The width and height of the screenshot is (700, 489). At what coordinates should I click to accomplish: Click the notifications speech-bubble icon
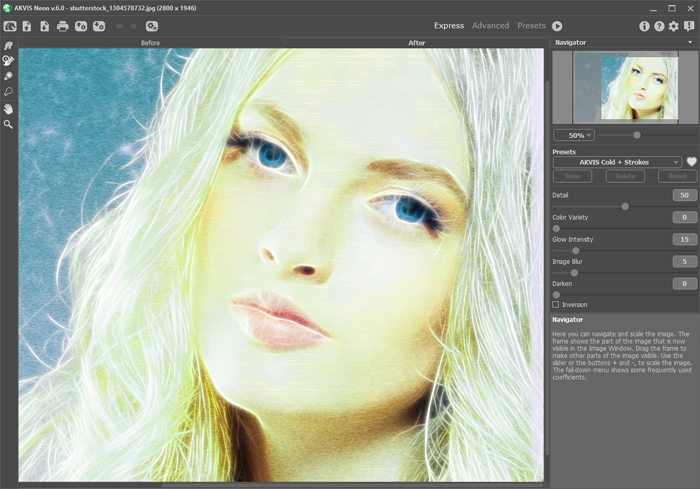coord(688,26)
